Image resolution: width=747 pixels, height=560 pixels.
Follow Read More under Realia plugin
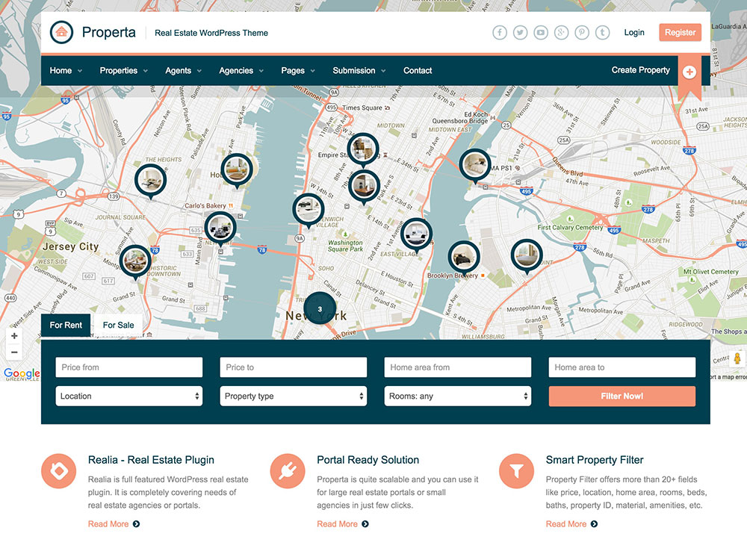click(108, 524)
